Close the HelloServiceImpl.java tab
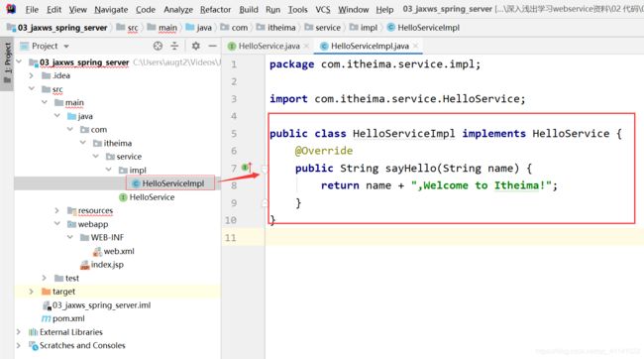644x359 pixels. (x=416, y=46)
